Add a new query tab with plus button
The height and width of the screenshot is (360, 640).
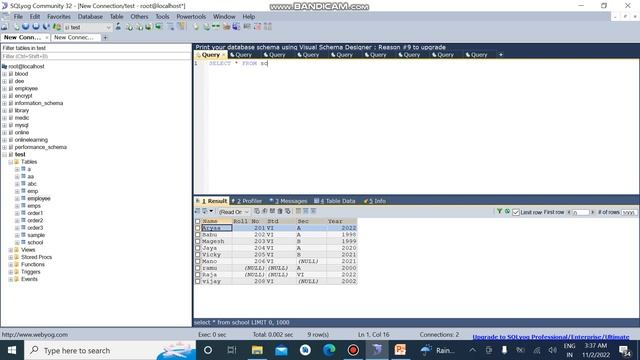(x=501, y=55)
